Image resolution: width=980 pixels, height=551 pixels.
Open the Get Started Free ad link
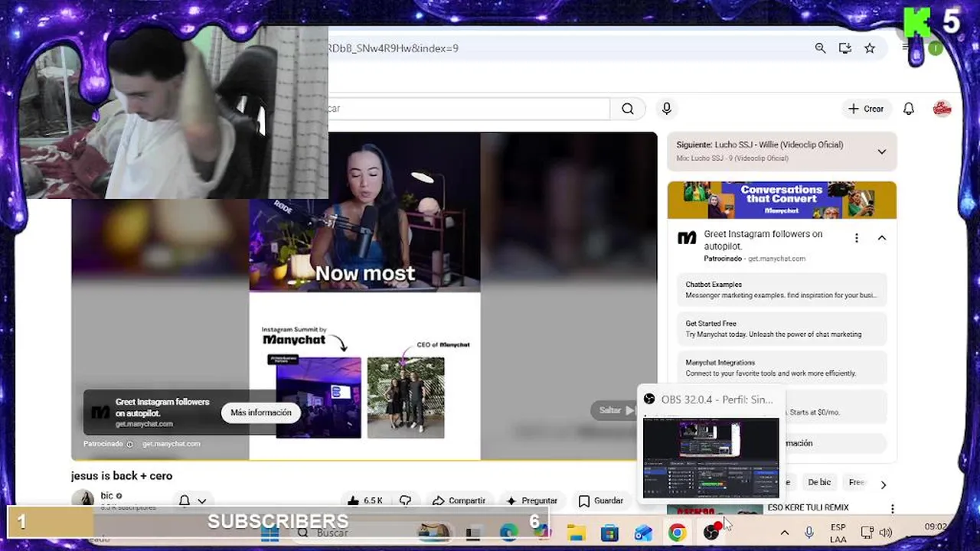(x=782, y=329)
